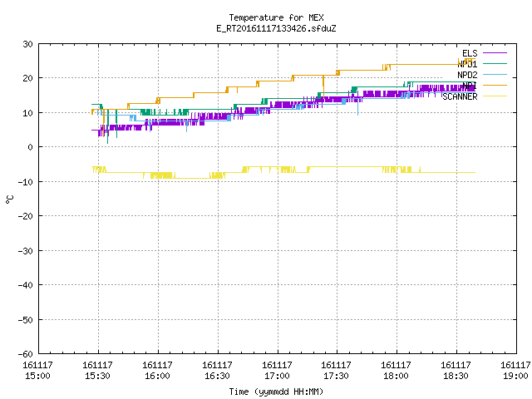Click the x-axis tick label 161117 19:00
Image resolution: width=532 pixels, height=399 pixels.
(x=515, y=371)
